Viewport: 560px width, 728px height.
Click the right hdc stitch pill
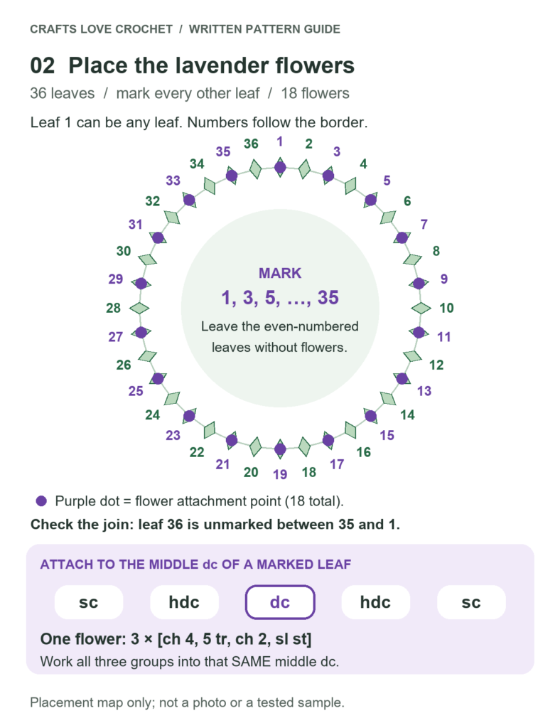(375, 602)
